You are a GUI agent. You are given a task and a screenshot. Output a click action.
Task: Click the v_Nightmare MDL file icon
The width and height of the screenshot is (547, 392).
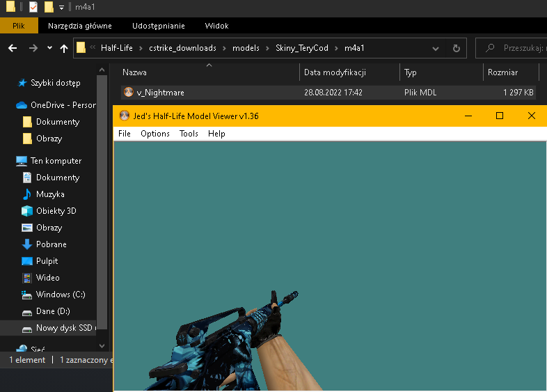[128, 92]
